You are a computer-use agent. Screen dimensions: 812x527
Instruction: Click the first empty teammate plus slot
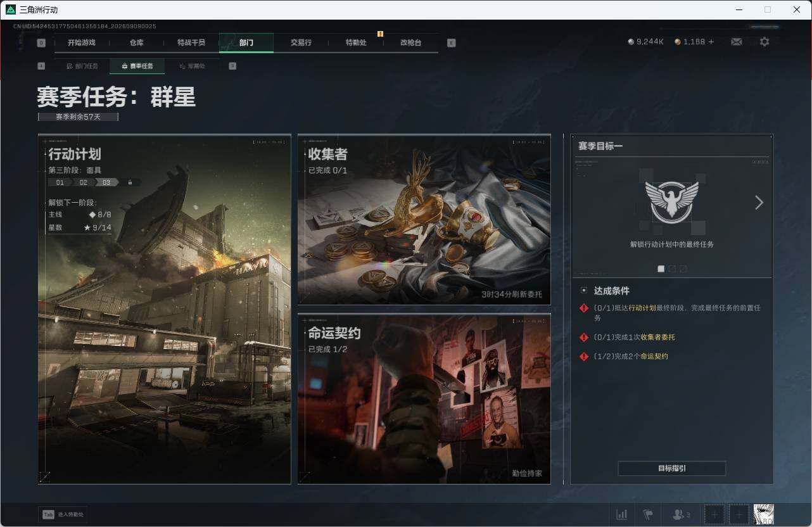click(x=714, y=514)
